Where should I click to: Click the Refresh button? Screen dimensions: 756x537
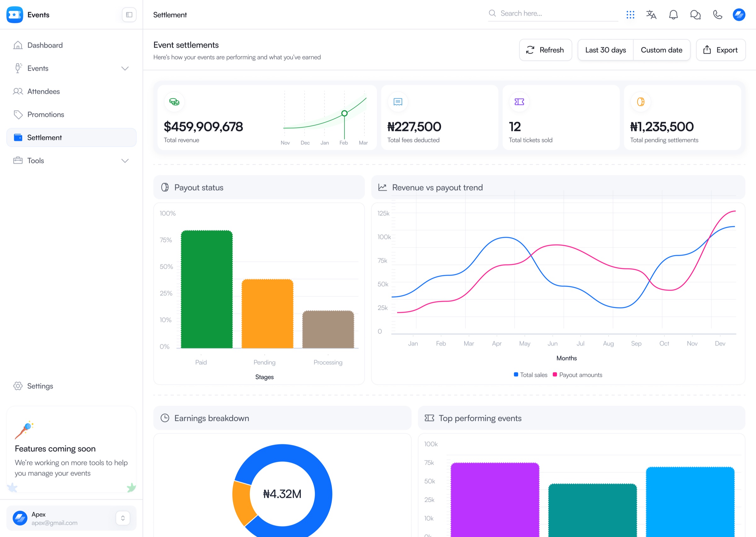(x=545, y=50)
